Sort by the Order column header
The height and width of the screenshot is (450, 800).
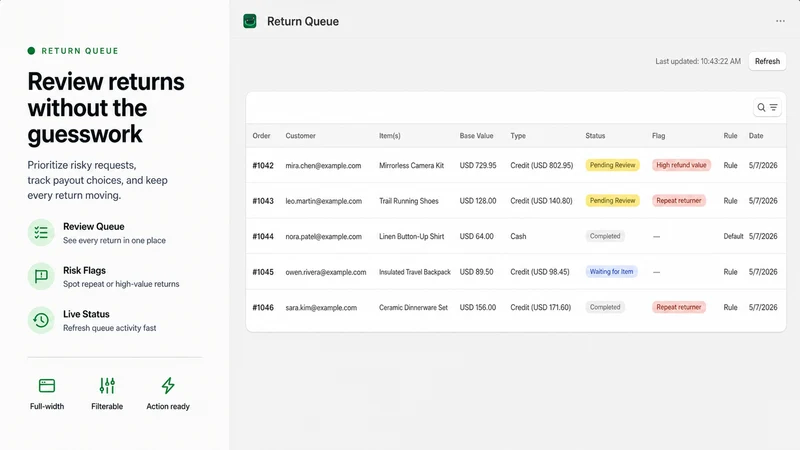pos(261,136)
